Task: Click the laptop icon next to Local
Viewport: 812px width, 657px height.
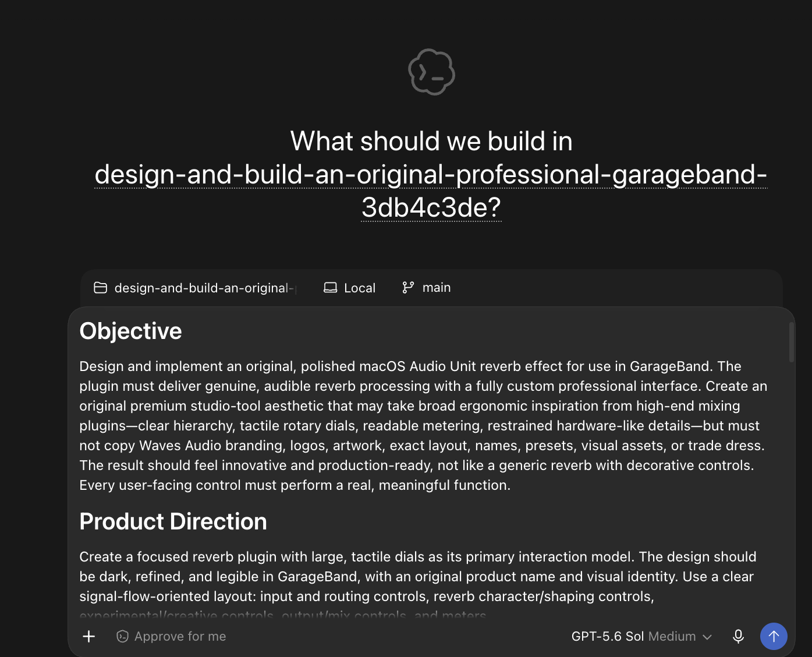Action: pos(330,288)
